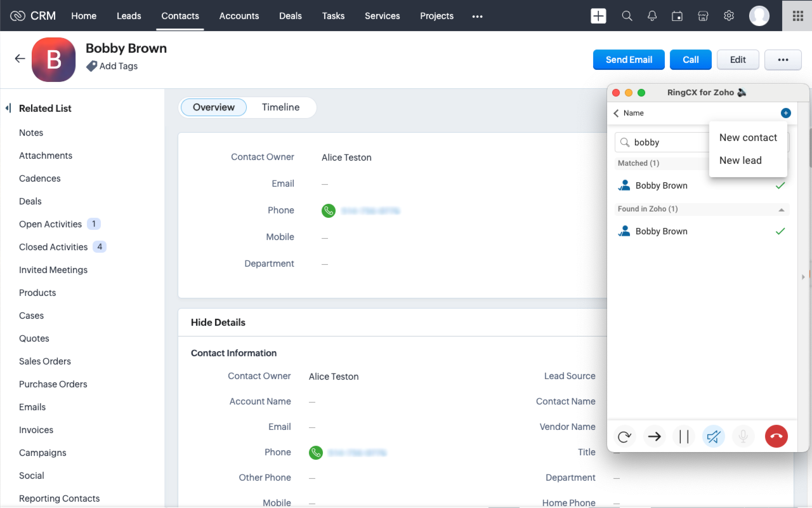
Task: Open the Services module
Action: tap(383, 16)
